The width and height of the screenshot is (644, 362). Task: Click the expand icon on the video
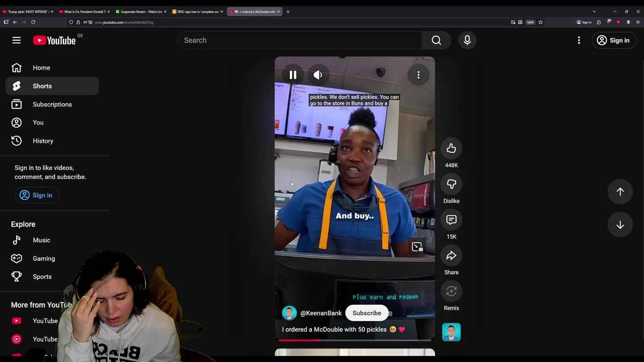click(417, 247)
